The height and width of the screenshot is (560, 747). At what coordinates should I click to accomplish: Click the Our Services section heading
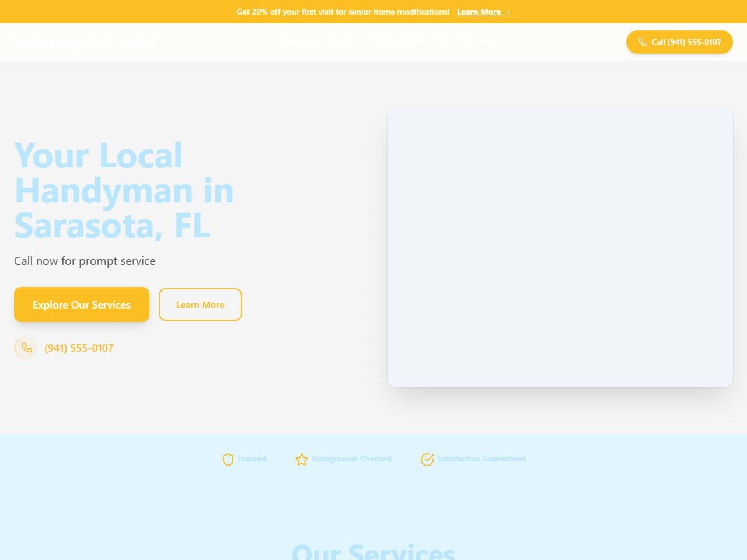pos(373,551)
